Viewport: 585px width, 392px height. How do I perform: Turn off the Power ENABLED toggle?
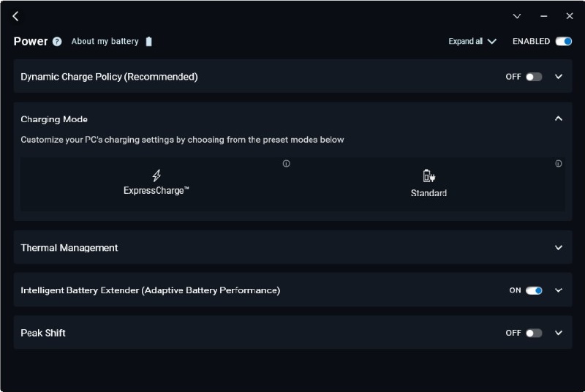(x=563, y=42)
